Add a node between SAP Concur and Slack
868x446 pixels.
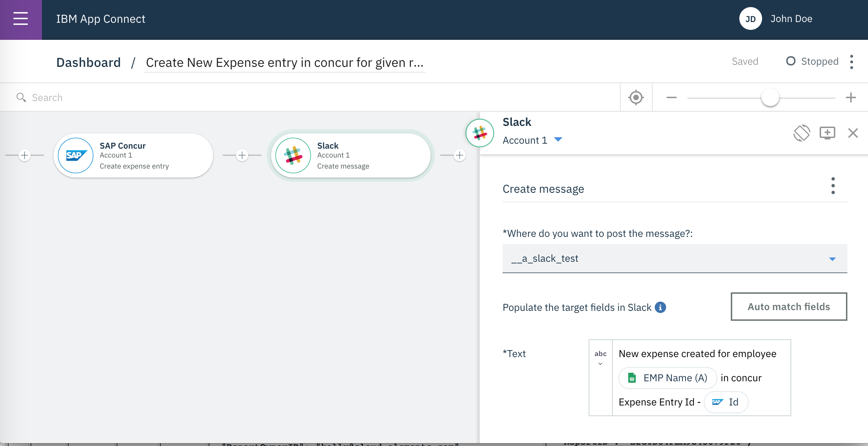(242, 155)
